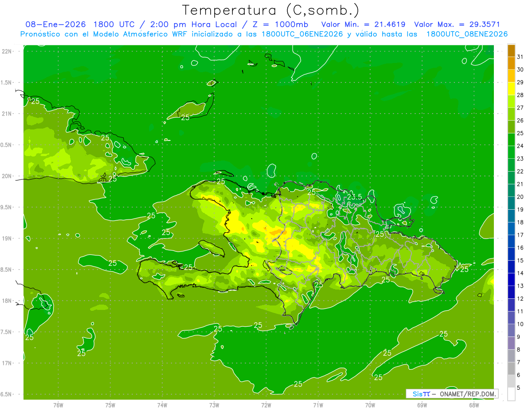Image resolution: width=532 pixels, height=411 pixels.
Task: Click legend scale value "5"
Action: 519,388
